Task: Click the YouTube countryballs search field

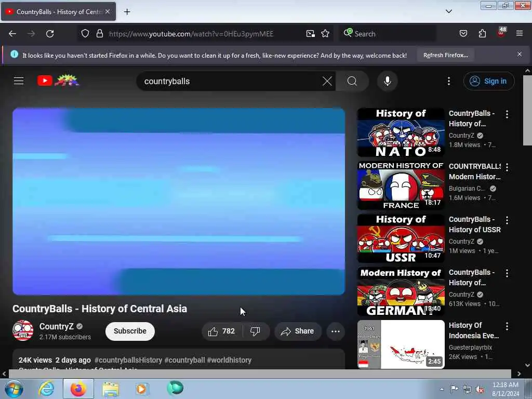Action: tap(231, 81)
